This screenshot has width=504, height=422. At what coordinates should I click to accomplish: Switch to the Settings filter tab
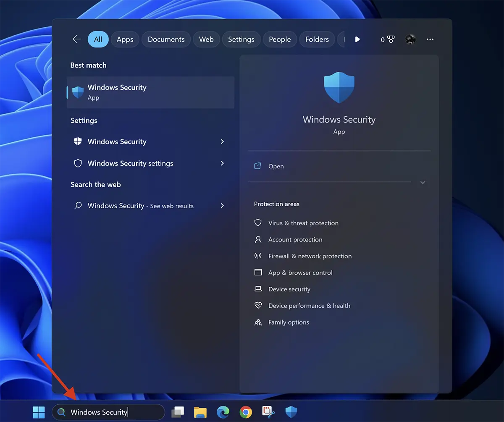pos(241,39)
